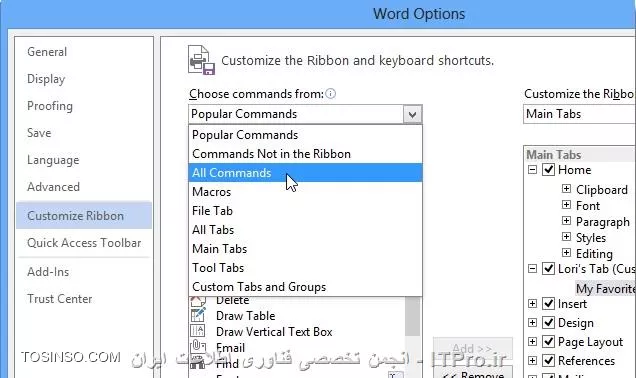The width and height of the screenshot is (636, 378).
Task: Click the Customize Ribbon header icon
Action: click(202, 60)
